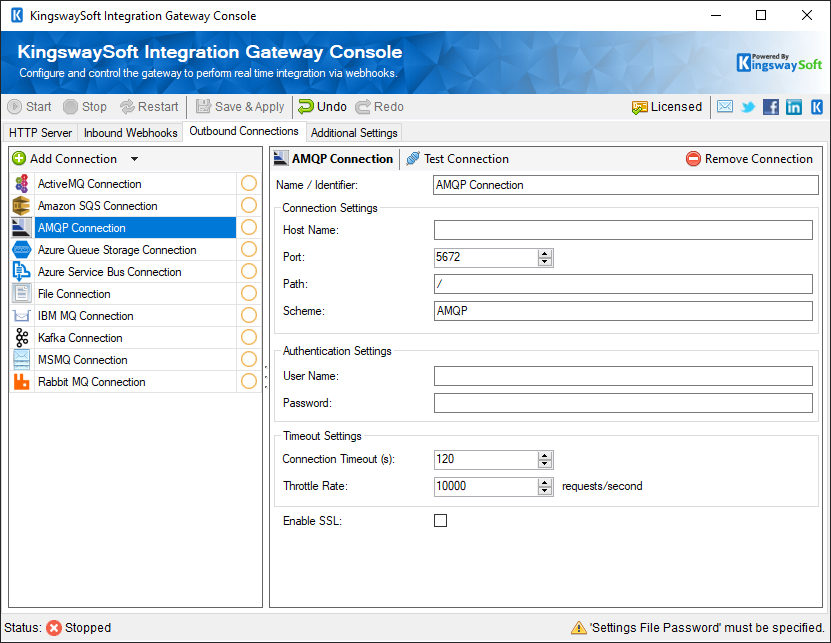Increase Throttle Rate with up arrow

tap(545, 482)
